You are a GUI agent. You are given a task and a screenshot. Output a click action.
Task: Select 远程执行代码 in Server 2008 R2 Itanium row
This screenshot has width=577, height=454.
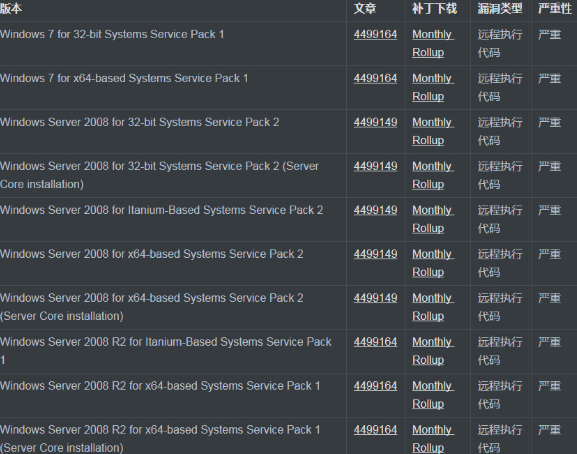coord(500,351)
